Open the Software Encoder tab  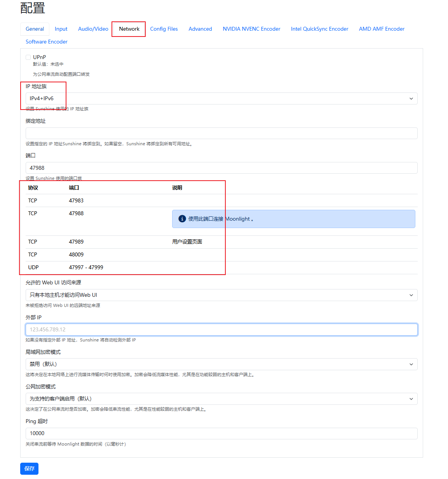point(47,42)
